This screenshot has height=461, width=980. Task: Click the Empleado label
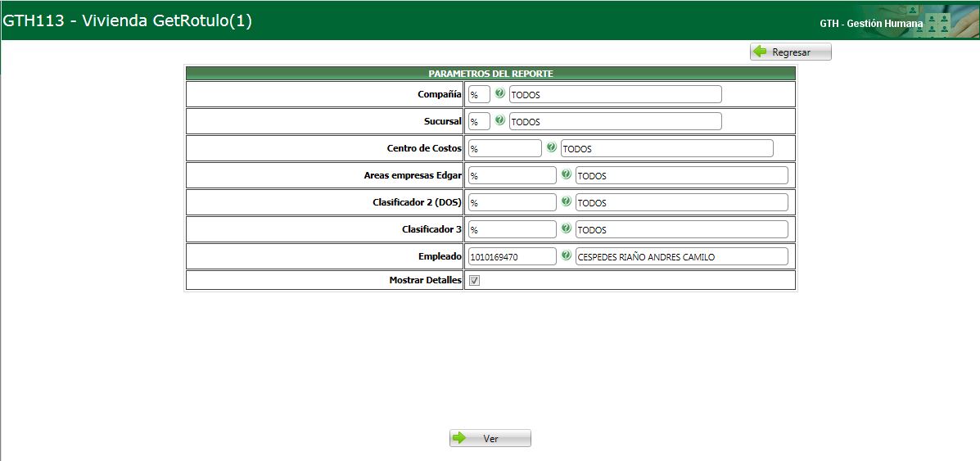(440, 255)
